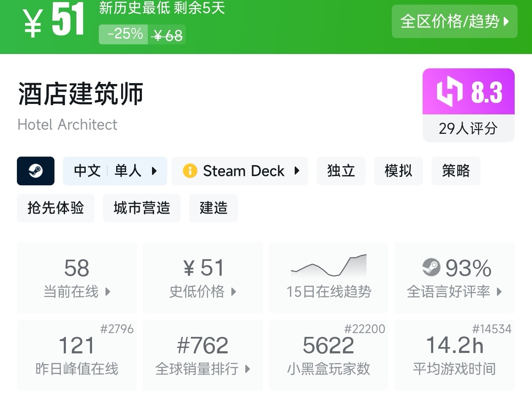Tap the #14534 ranking label

(491, 329)
